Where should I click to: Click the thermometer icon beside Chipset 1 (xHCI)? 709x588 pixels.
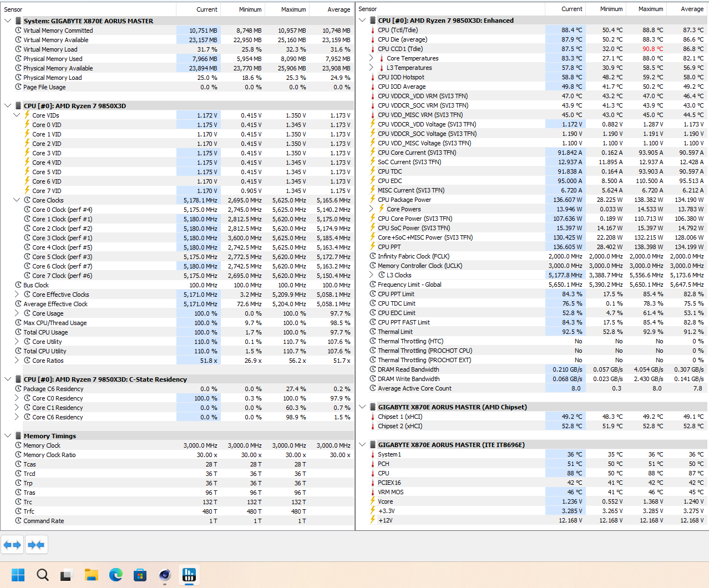point(373,417)
